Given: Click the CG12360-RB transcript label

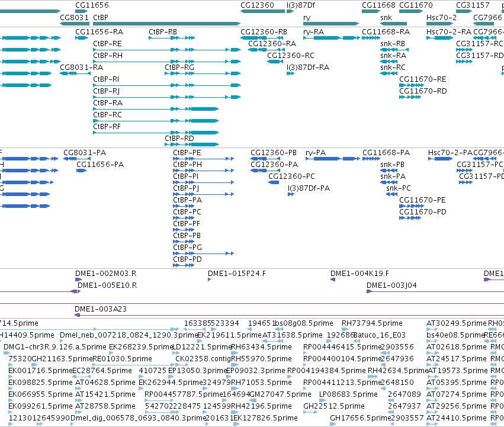Looking at the screenshot, I should point(264,32).
